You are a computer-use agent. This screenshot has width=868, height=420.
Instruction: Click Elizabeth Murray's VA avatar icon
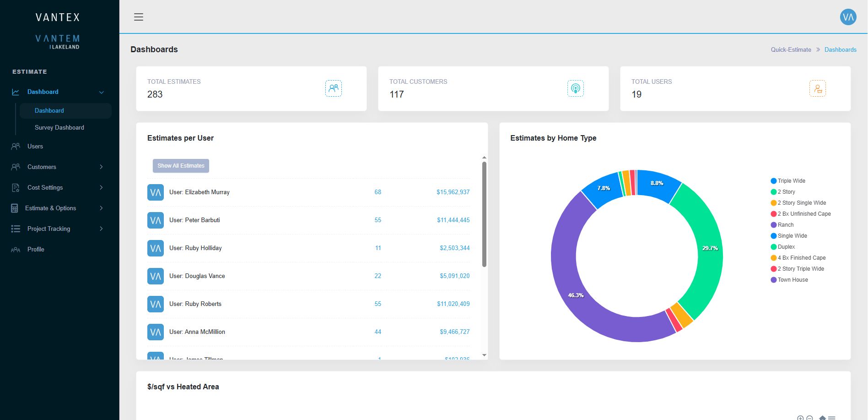(x=156, y=192)
